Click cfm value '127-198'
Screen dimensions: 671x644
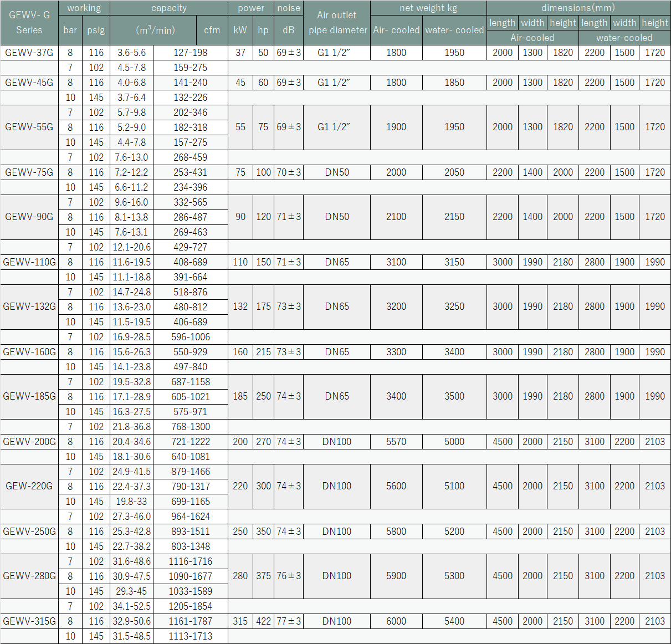191,53
